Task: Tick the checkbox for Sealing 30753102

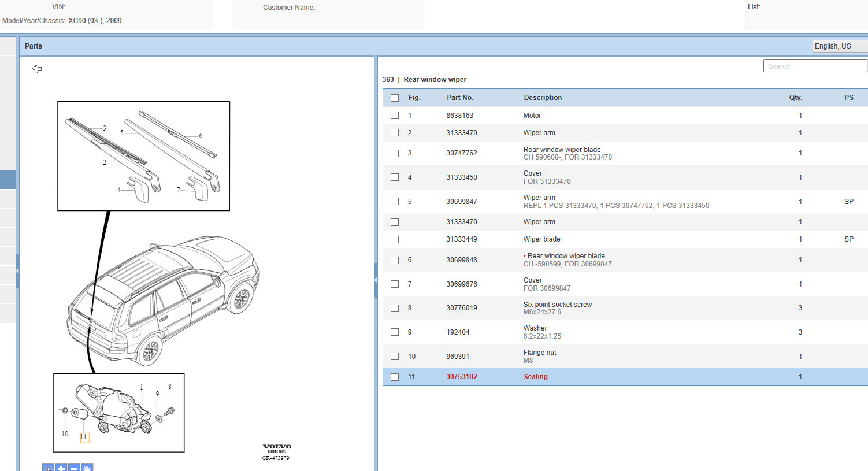Action: pyautogui.click(x=395, y=377)
